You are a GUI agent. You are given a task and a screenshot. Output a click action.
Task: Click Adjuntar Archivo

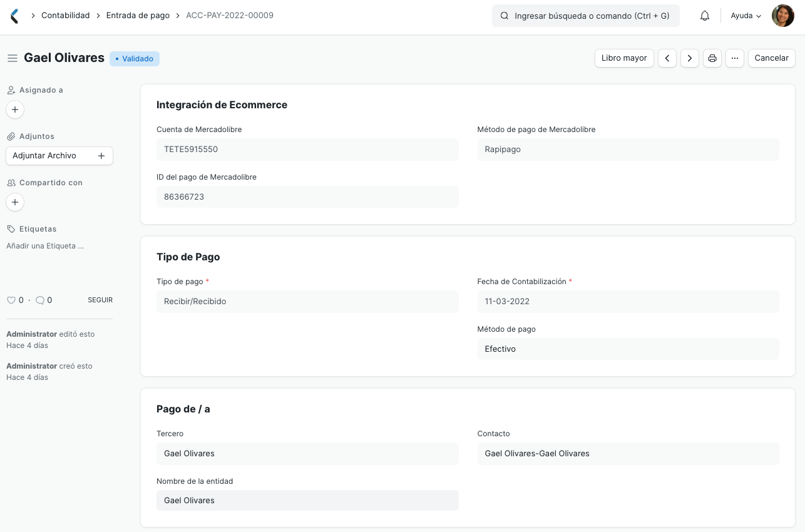click(x=59, y=156)
